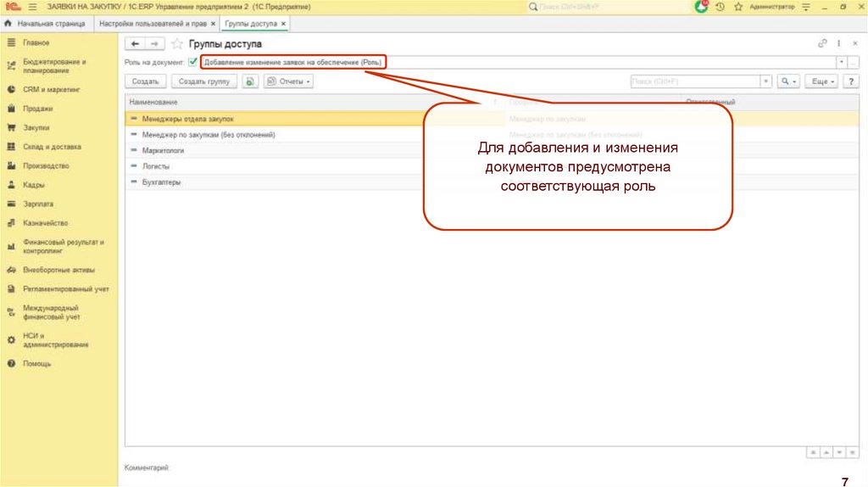Click the green refresh icon next to Создать группу
This screenshot has width=868, height=487.
(x=250, y=81)
